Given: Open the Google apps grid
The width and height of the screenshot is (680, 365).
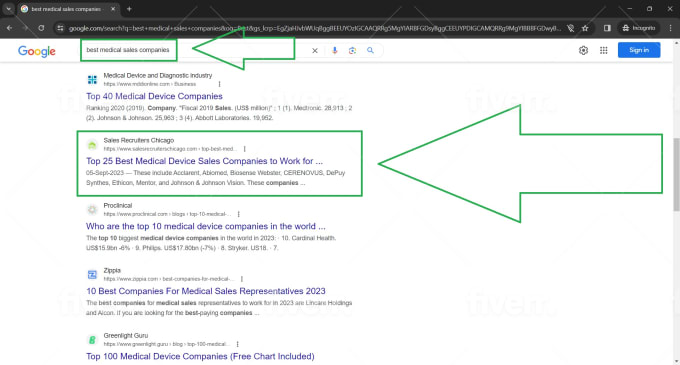Looking at the screenshot, I should click(x=604, y=50).
